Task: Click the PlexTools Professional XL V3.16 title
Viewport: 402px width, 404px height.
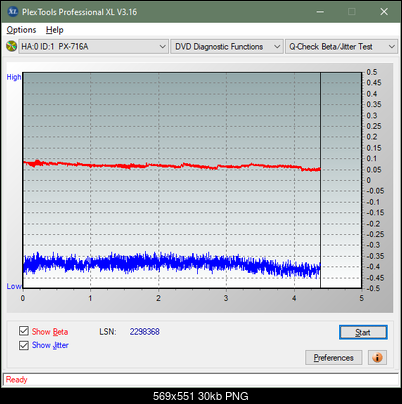Action: 79,12
